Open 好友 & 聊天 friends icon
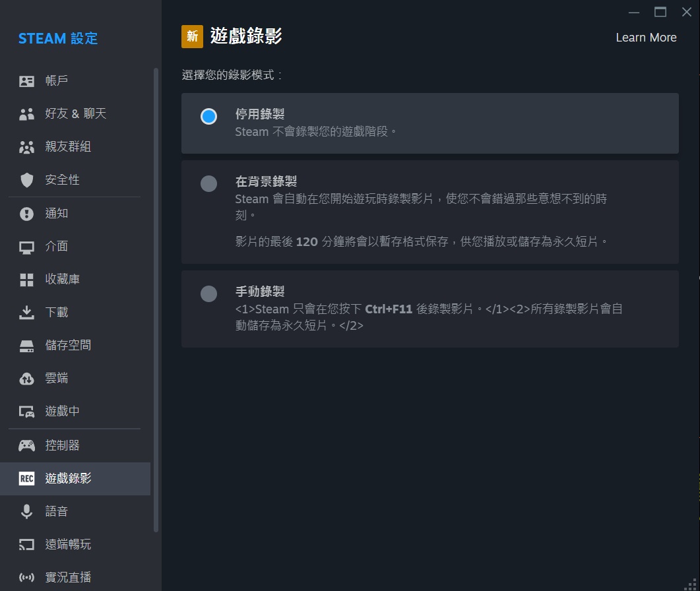 pyautogui.click(x=26, y=114)
